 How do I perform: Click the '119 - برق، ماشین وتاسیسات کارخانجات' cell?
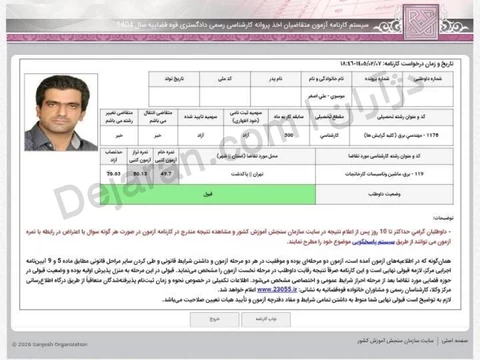tap(384, 174)
